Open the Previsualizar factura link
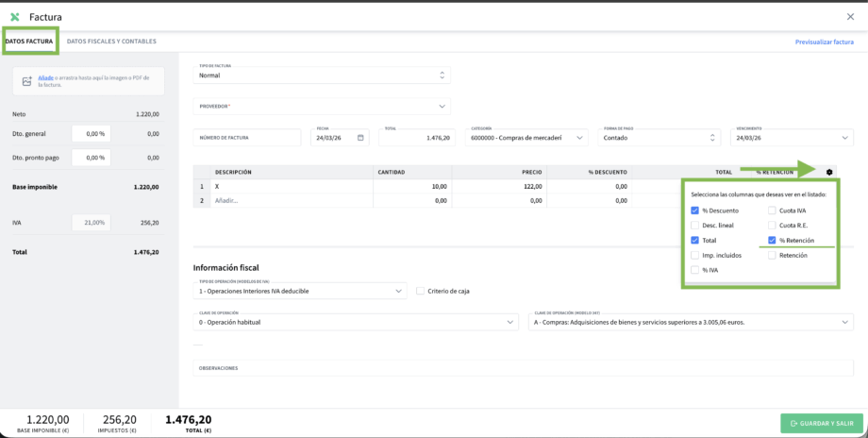 (x=824, y=42)
